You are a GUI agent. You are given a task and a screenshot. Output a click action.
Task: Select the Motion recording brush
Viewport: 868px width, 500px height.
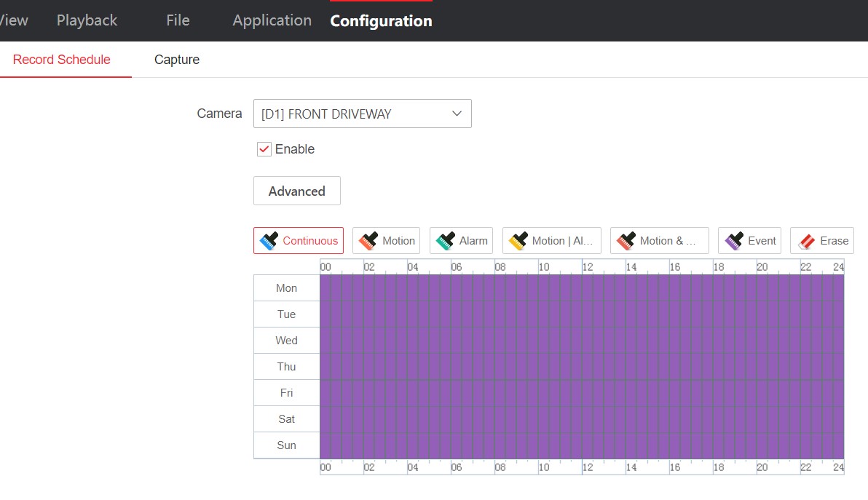click(386, 240)
